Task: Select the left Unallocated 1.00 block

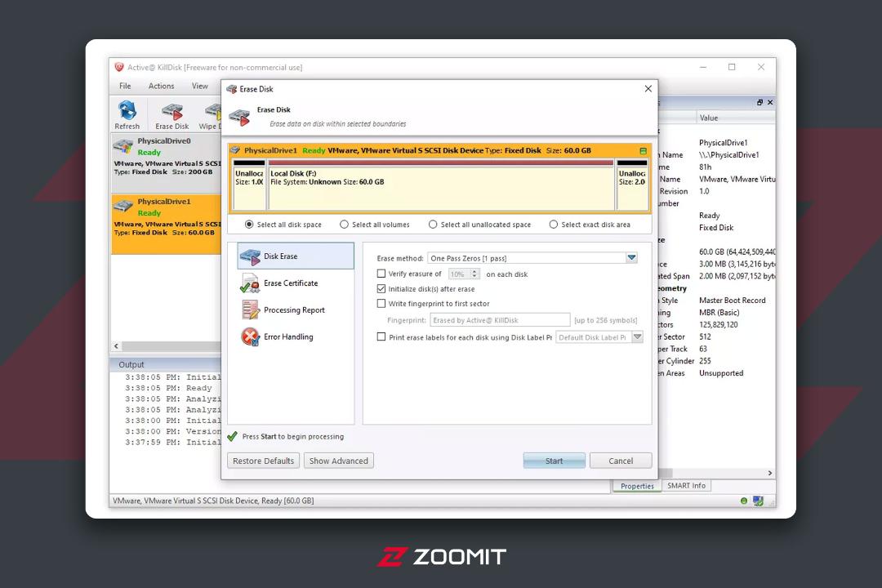Action: point(249,185)
